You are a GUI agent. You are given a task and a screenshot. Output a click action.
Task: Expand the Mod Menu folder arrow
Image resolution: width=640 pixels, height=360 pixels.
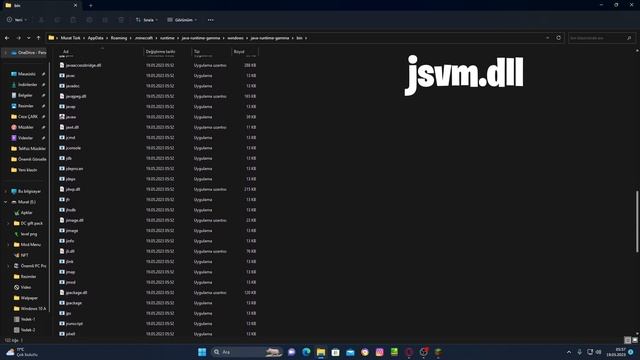9,244
